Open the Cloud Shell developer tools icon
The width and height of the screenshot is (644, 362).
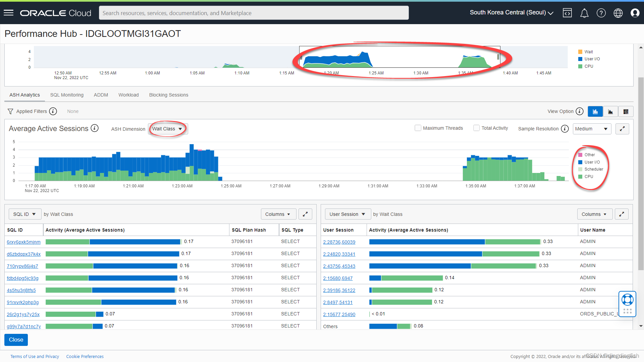[x=567, y=13]
